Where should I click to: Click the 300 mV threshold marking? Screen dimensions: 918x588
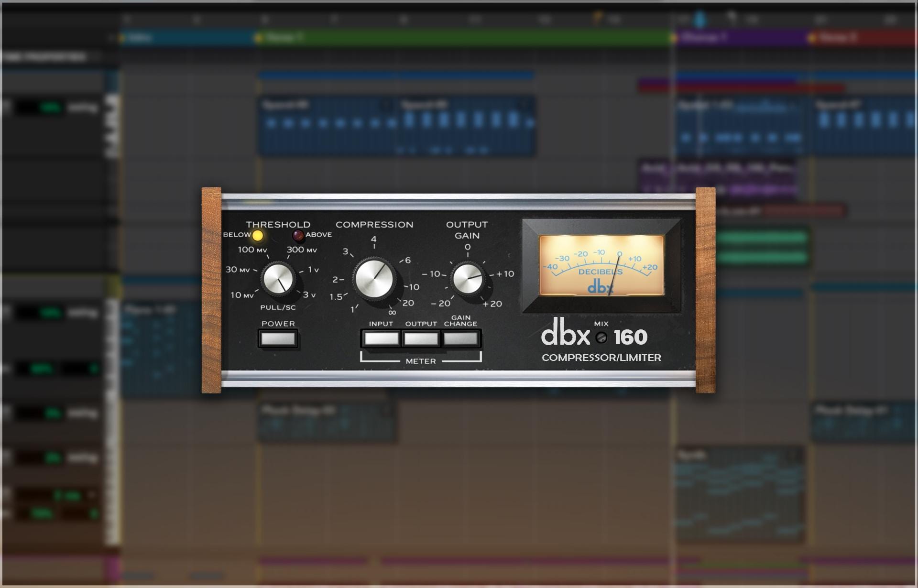(x=302, y=250)
